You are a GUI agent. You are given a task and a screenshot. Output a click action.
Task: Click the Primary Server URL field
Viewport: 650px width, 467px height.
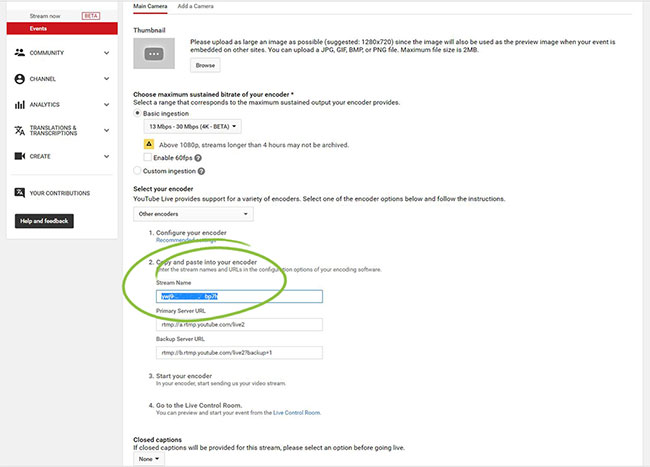click(x=238, y=324)
